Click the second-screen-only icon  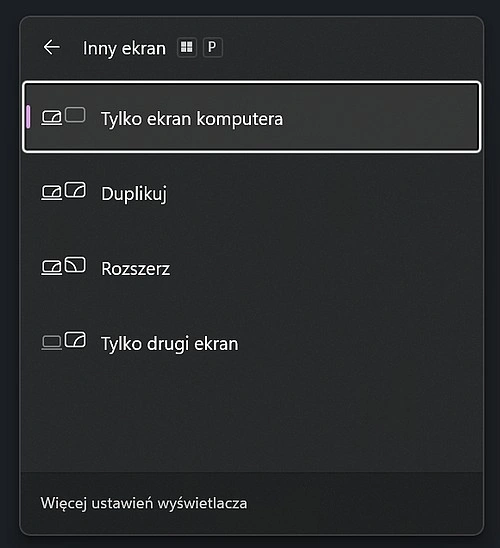point(63,341)
